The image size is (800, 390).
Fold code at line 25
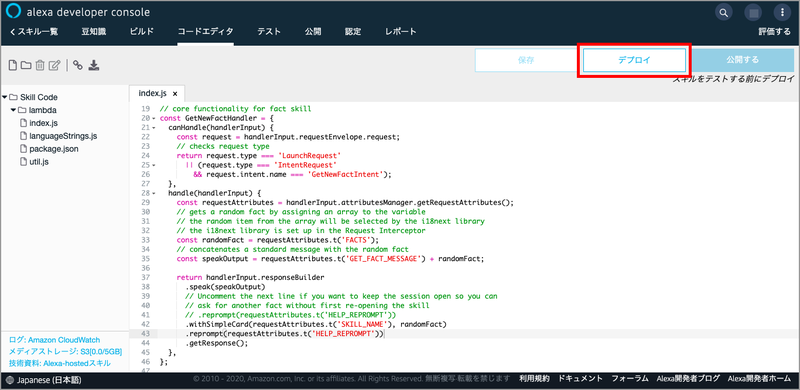(x=154, y=165)
